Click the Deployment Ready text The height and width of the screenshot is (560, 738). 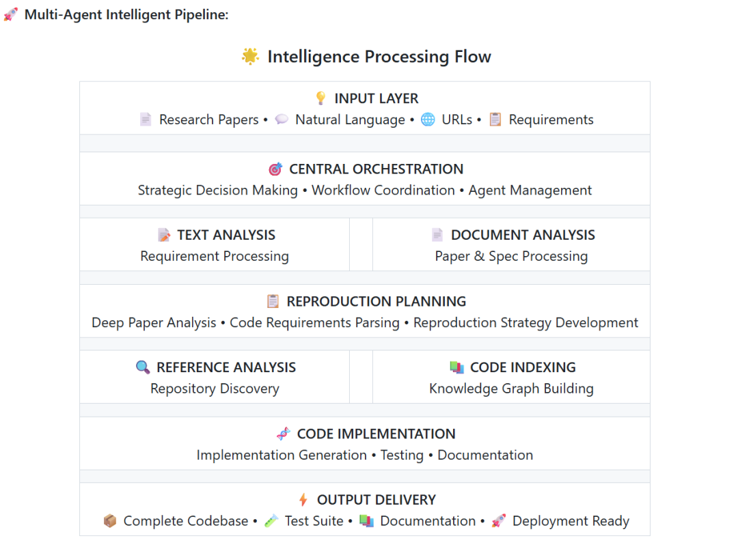571,521
